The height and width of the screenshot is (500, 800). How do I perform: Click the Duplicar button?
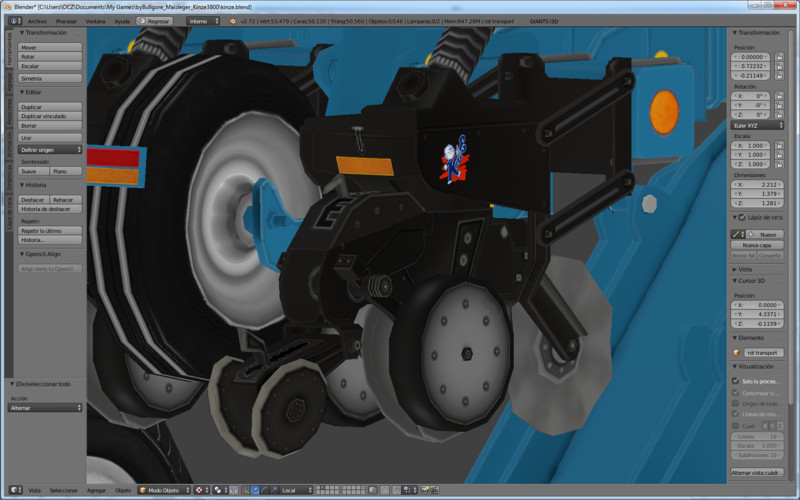pos(50,107)
